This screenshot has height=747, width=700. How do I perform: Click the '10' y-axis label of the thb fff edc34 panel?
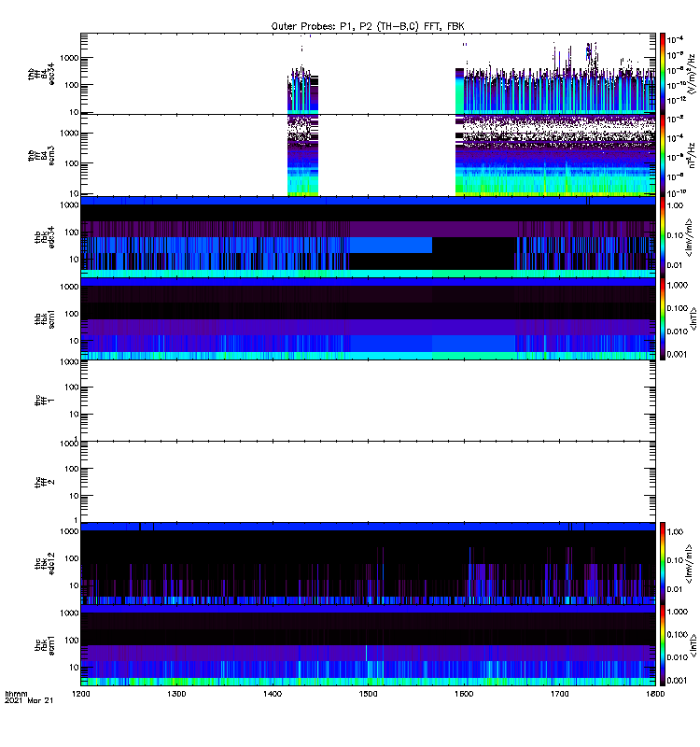pos(74,112)
